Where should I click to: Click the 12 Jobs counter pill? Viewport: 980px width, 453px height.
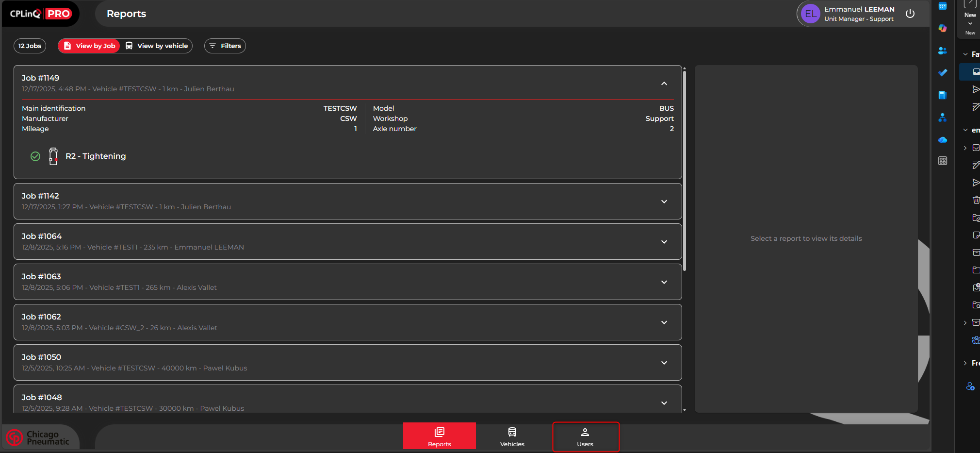(x=30, y=46)
